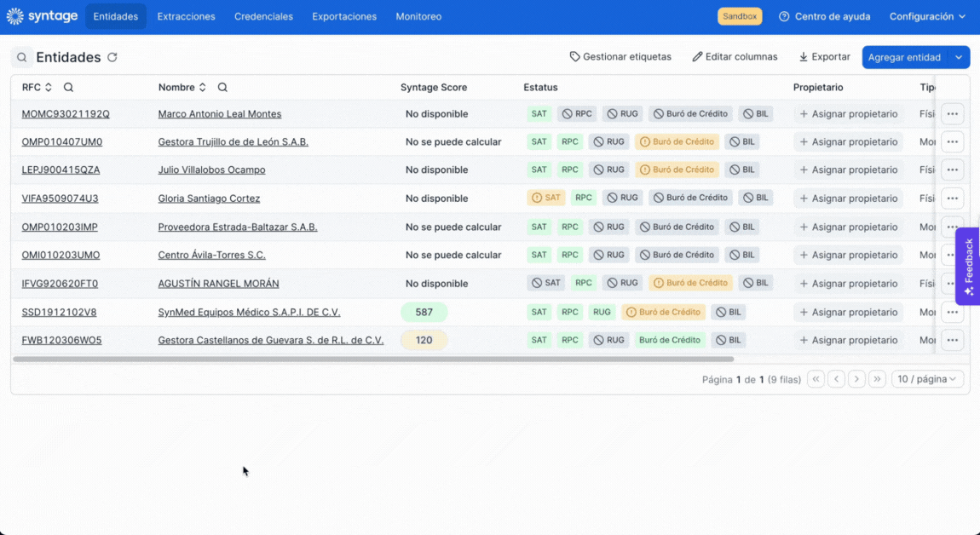Go to first page of results

tap(816, 379)
